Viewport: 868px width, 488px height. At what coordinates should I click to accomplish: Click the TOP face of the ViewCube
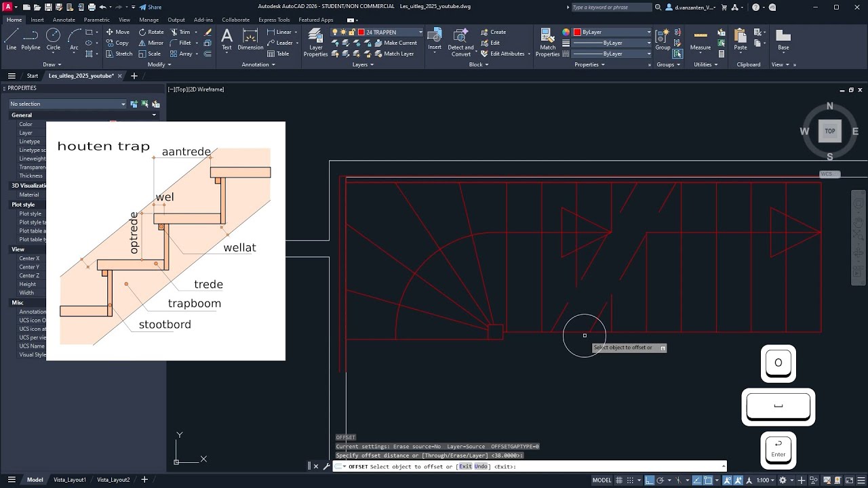click(x=830, y=131)
